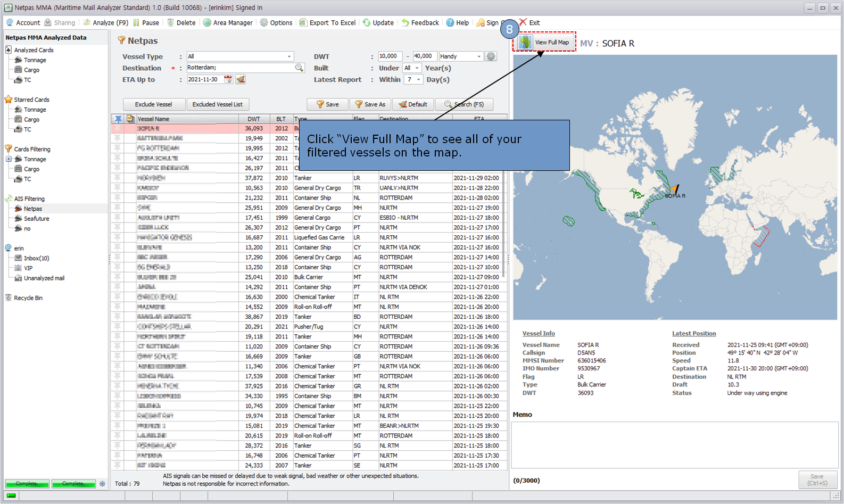This screenshot has height=504, width=844.
Task: Pause the mail analysis
Action: (146, 23)
